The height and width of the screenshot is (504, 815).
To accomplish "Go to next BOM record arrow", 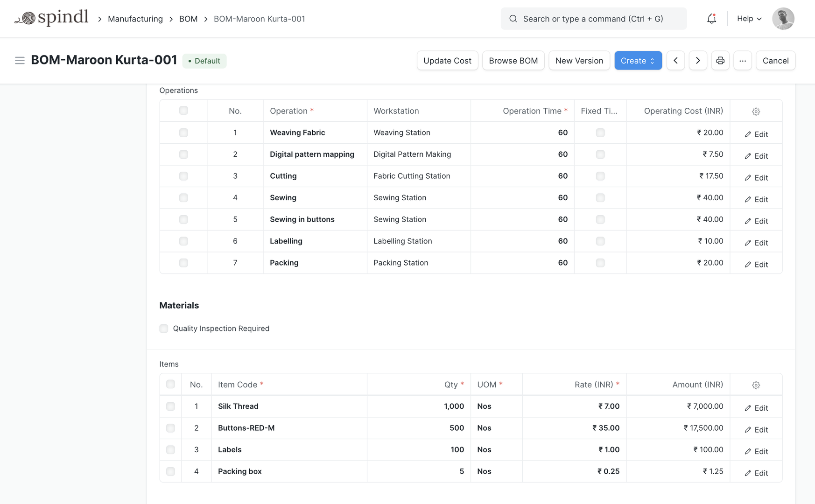I will (x=698, y=61).
